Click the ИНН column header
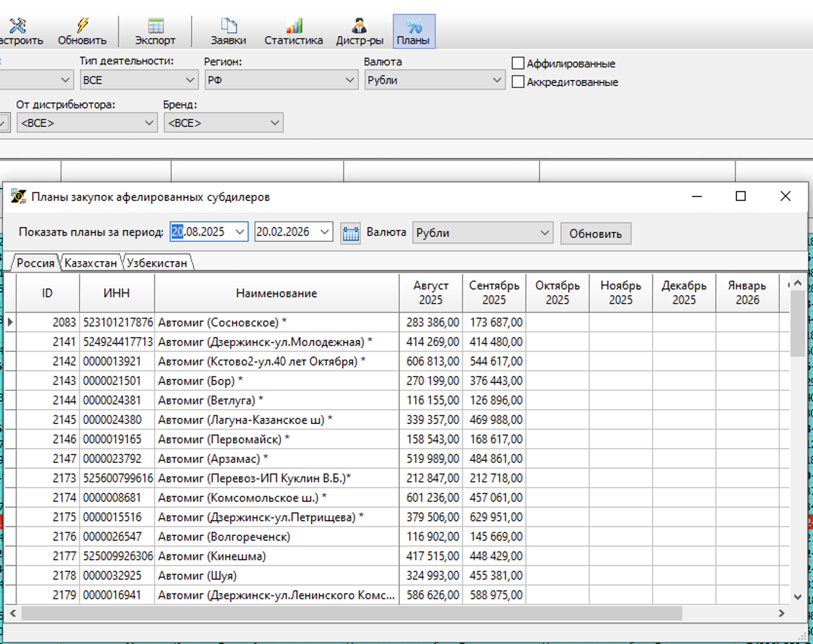The image size is (813, 644). 117,293
